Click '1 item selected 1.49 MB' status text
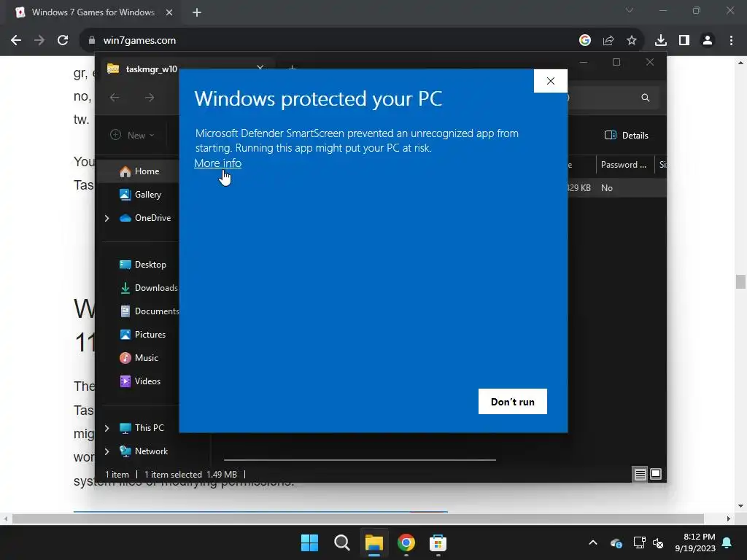Viewport: 747px width, 560px height. point(190,475)
